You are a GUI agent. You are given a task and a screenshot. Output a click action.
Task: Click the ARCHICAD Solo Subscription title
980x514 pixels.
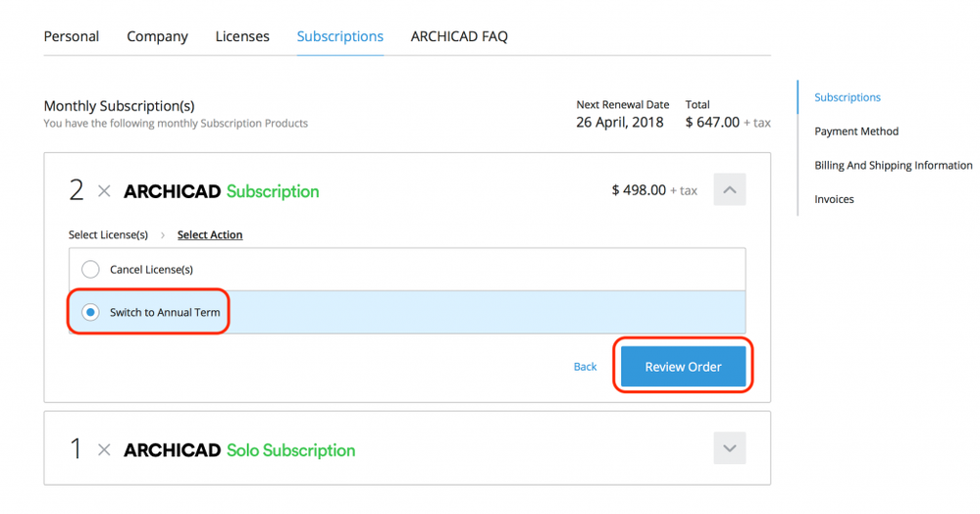pyautogui.click(x=239, y=450)
